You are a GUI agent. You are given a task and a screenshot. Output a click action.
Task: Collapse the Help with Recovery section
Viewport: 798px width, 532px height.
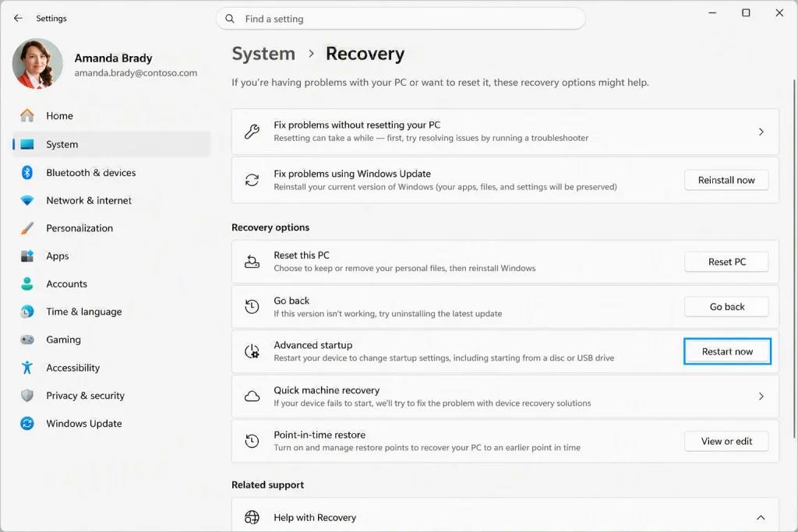click(761, 517)
